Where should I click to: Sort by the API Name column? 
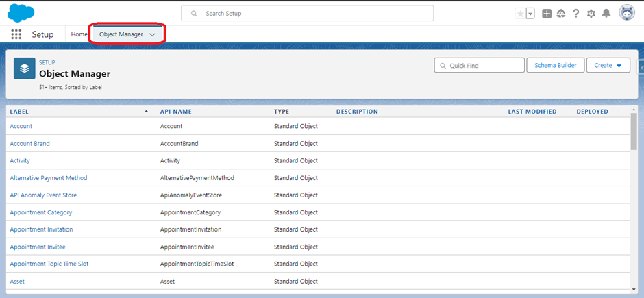coord(176,112)
